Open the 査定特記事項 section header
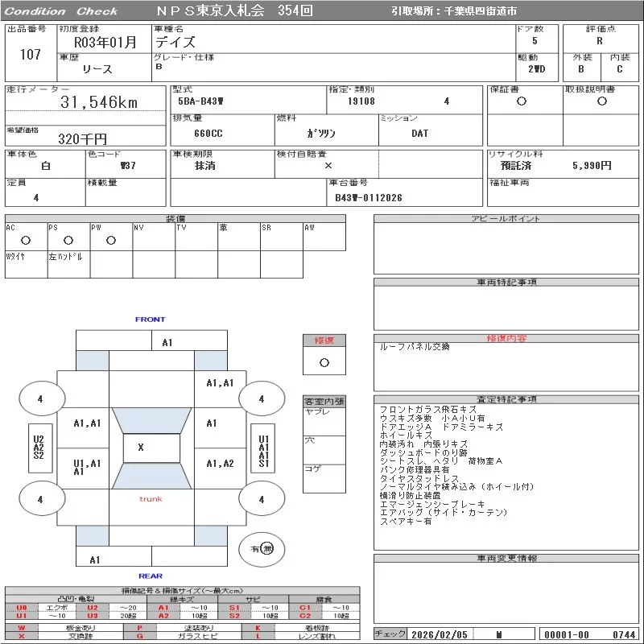644x644 pixels. coord(507,399)
